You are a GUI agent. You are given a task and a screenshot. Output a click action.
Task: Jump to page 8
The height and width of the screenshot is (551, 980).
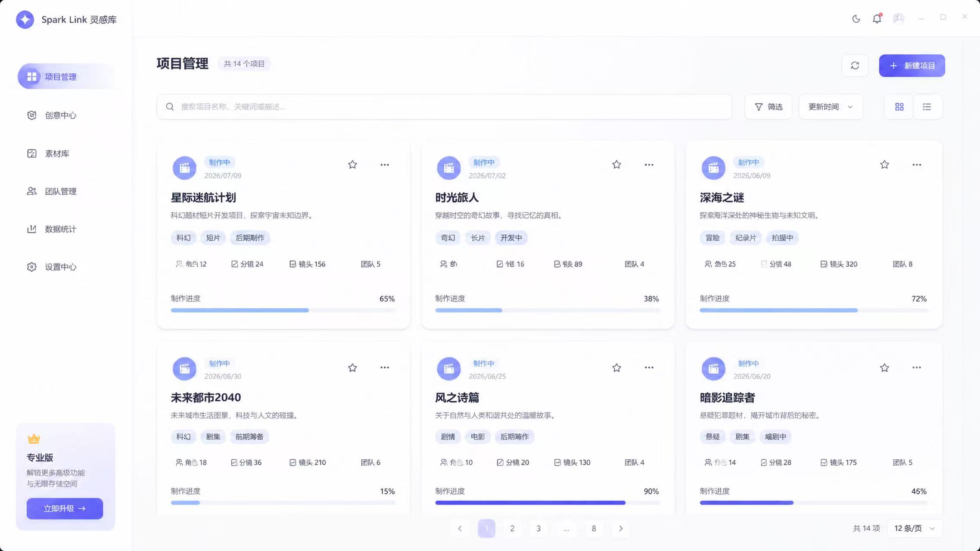click(x=594, y=529)
